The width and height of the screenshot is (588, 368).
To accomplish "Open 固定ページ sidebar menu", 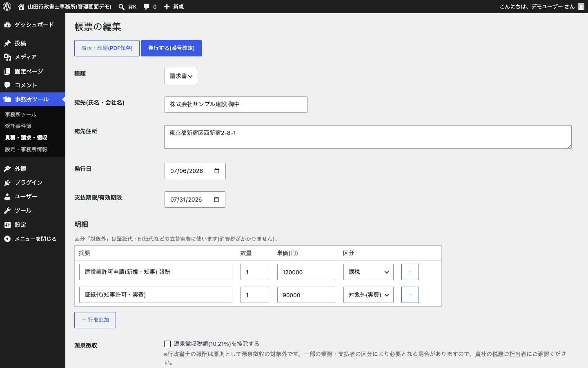I will point(33,72).
